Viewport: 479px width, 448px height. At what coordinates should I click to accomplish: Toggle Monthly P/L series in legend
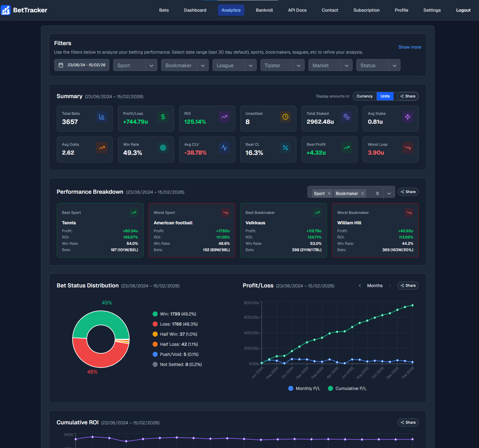point(304,388)
